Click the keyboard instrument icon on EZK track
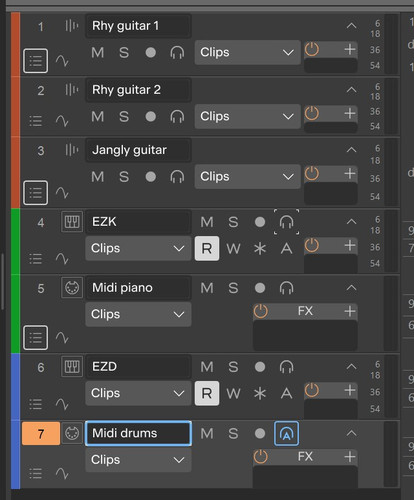This screenshot has width=414, height=500. click(72, 221)
